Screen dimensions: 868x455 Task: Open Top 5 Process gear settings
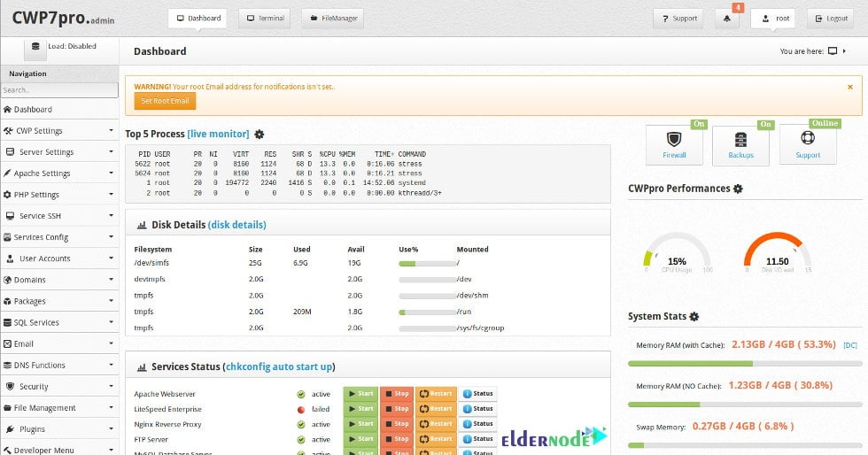pos(259,134)
